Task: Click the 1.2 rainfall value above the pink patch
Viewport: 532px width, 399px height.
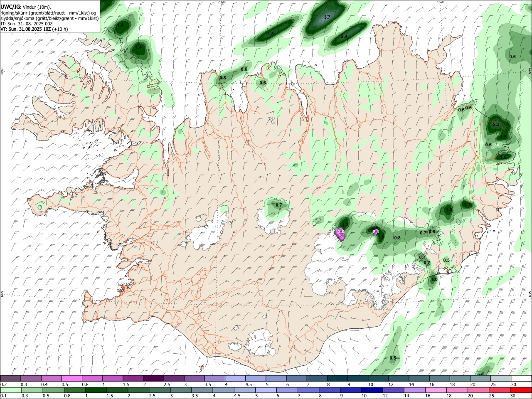Action: (x=345, y=224)
